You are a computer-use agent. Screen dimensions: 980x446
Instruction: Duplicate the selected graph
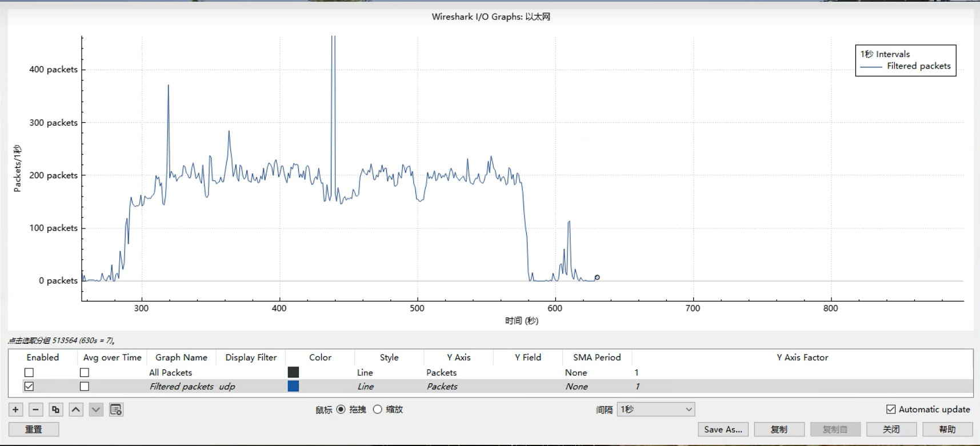[55, 409]
